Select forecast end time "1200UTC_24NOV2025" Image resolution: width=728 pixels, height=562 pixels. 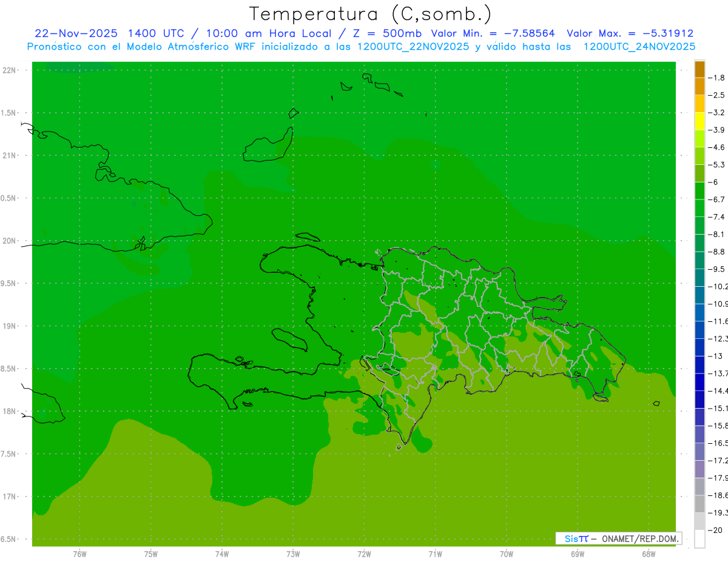[x=639, y=47]
